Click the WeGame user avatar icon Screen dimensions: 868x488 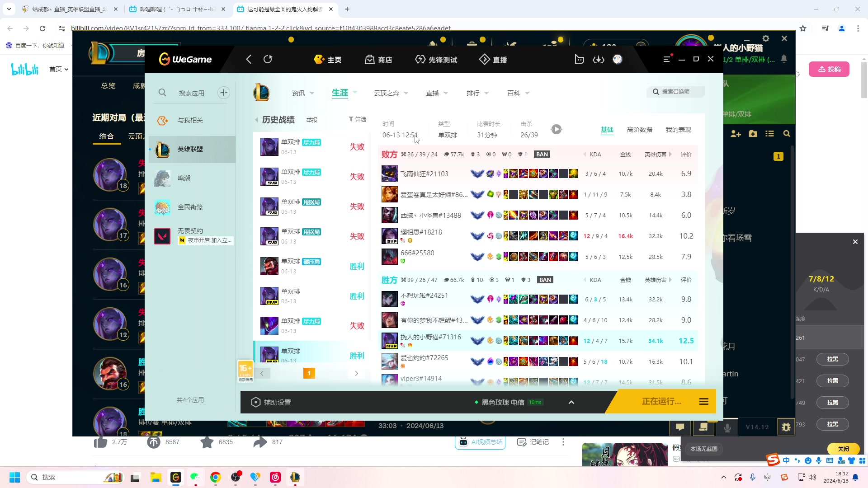[618, 59]
